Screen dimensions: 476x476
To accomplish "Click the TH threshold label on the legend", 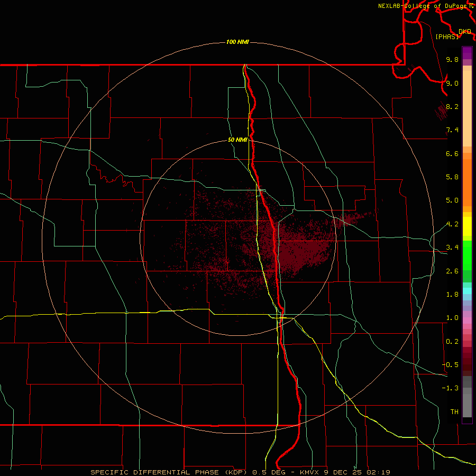I will tap(454, 411).
